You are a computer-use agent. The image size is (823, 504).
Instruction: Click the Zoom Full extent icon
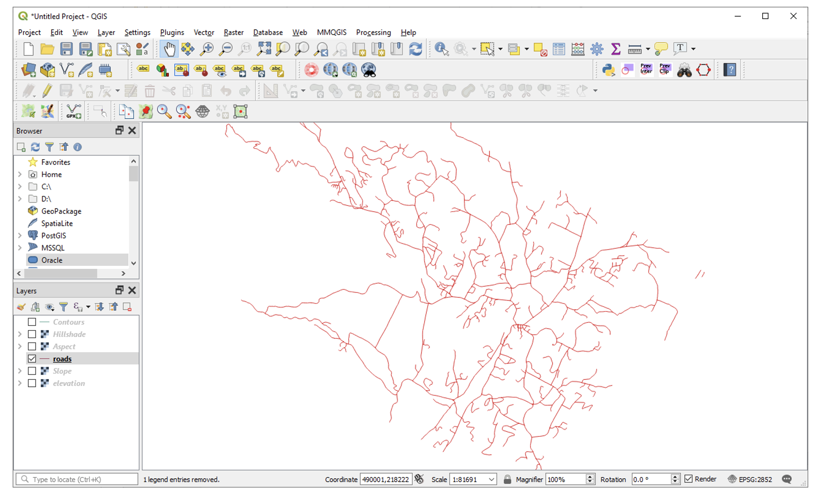coord(264,49)
